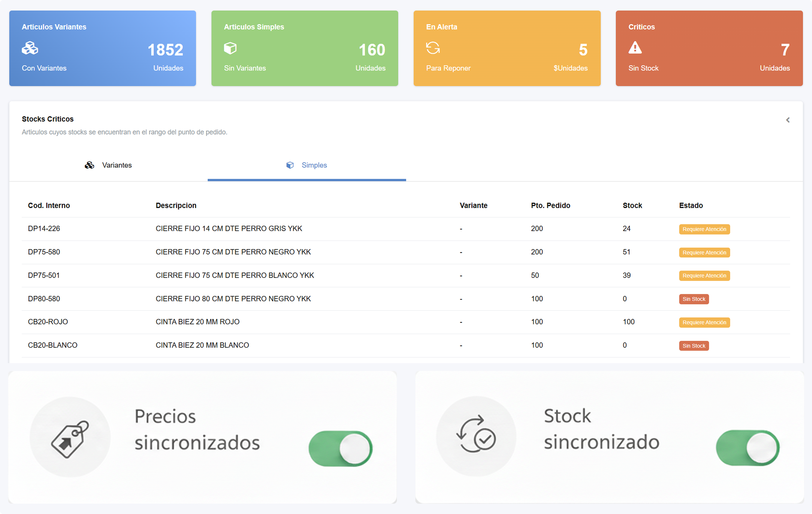Open the Criticos card showing 7 Unidades

click(x=709, y=48)
